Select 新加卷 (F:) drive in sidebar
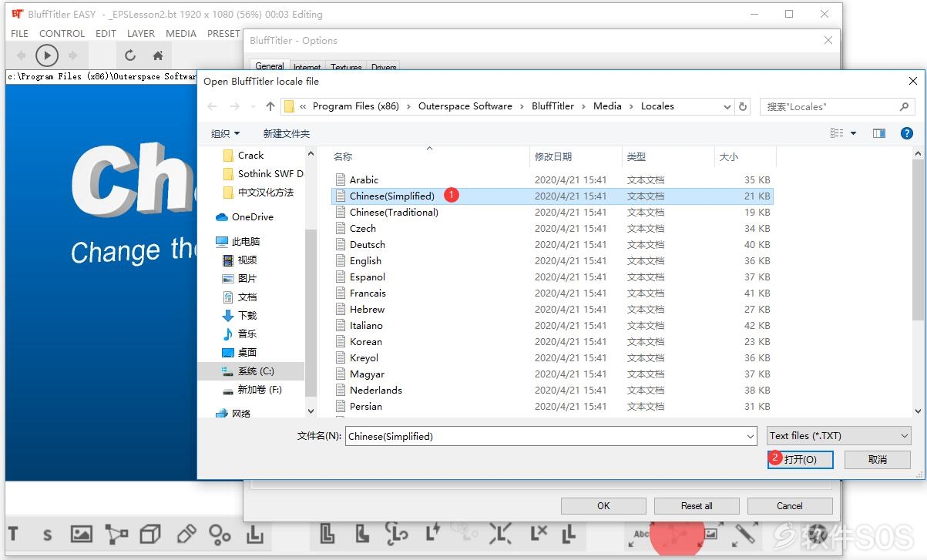 (252, 390)
